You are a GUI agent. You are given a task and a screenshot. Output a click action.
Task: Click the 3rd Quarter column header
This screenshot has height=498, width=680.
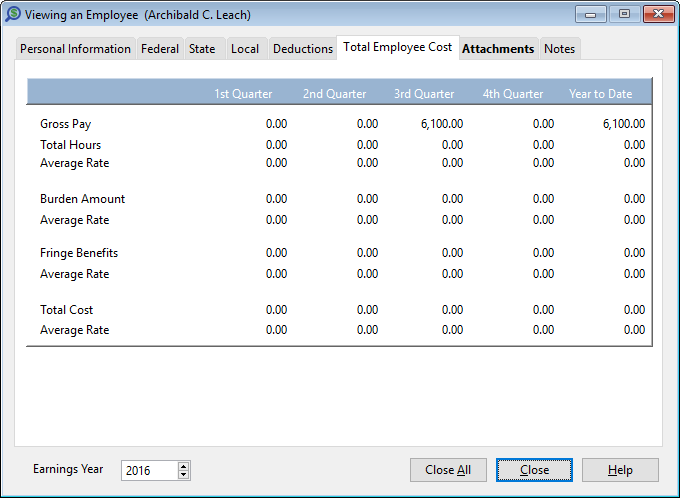point(424,94)
